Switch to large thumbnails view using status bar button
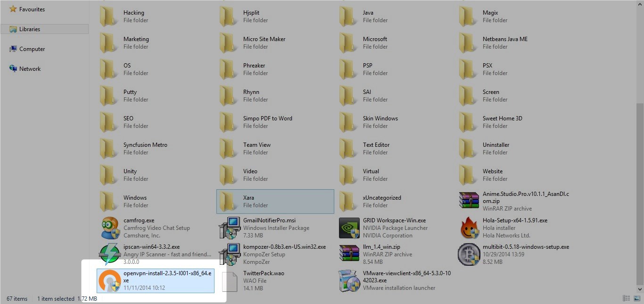The width and height of the screenshot is (644, 304). pos(636,298)
